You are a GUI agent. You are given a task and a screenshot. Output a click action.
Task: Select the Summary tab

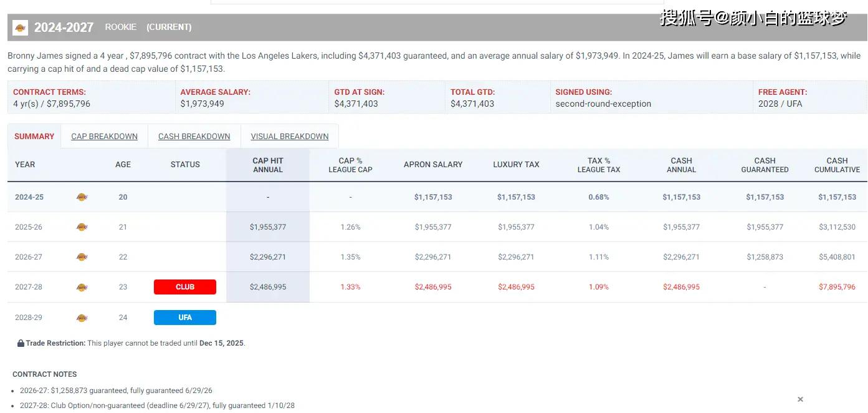[34, 137]
